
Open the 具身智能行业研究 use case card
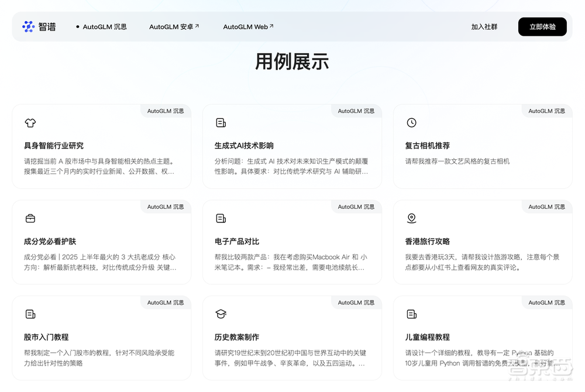coord(102,146)
